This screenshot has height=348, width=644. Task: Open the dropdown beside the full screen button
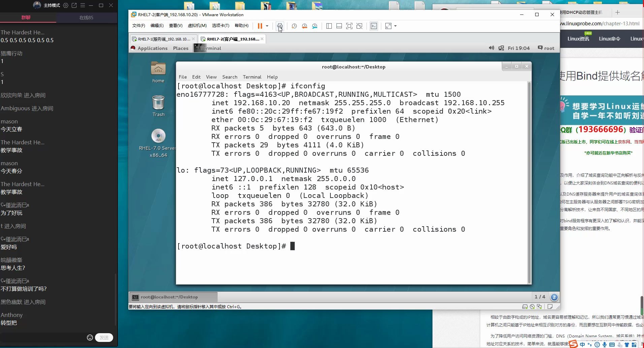(x=395, y=26)
